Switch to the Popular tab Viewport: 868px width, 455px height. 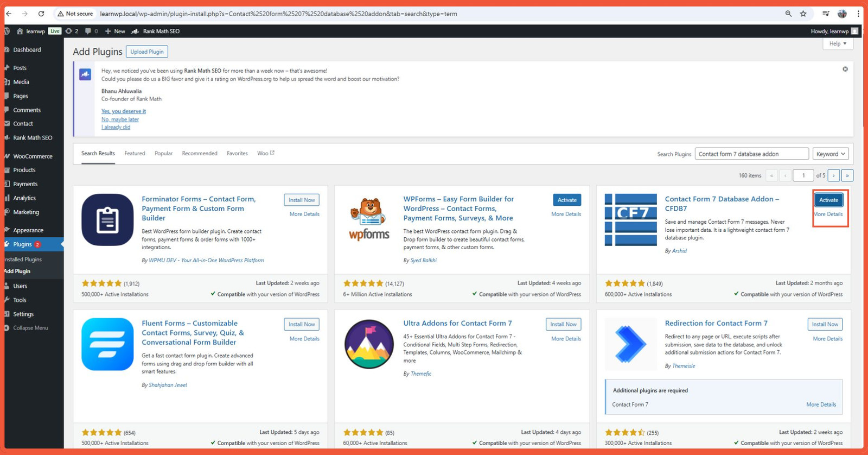click(163, 153)
